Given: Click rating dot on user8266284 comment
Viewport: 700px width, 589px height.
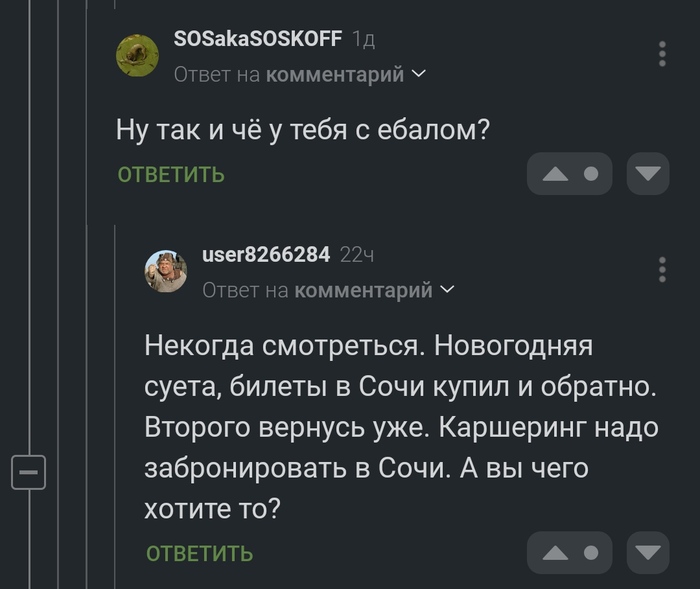Looking at the screenshot, I should point(591,552).
